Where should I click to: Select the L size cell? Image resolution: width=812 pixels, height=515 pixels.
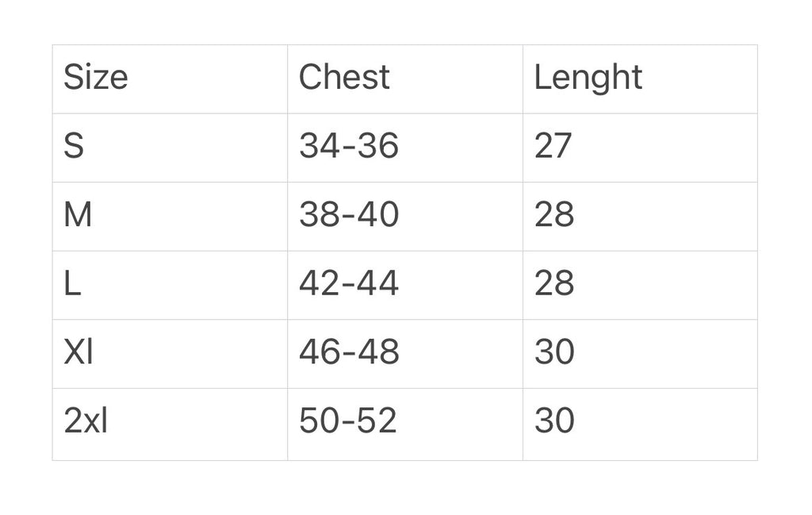[x=72, y=283]
